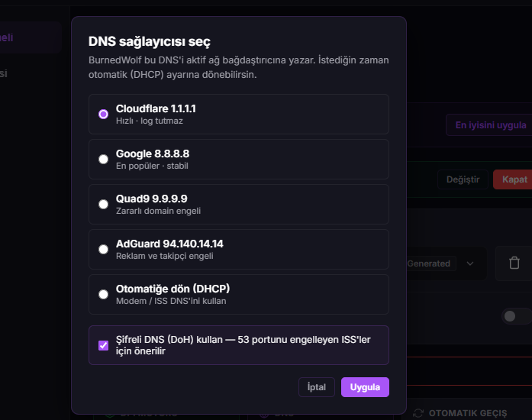Screen dimensions: 532x420
Task: Pick the Quad9 9.9.9.9 radio option
Action: [104, 205]
